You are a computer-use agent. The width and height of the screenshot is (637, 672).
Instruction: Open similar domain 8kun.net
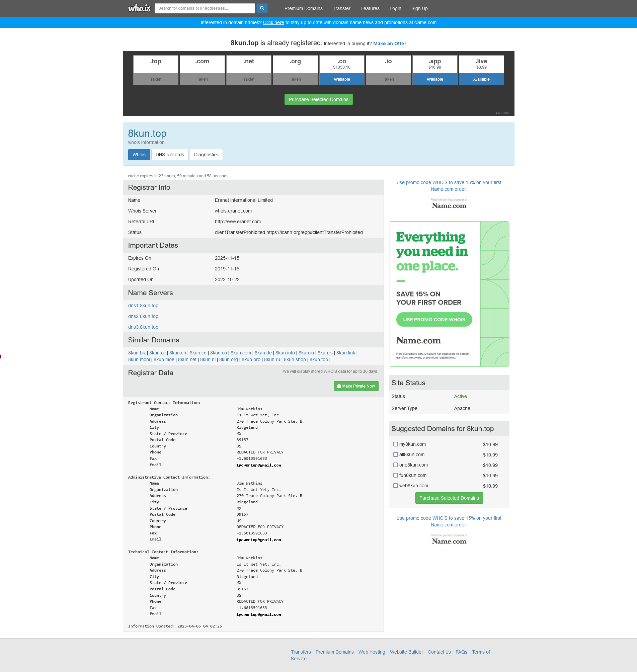[187, 360]
